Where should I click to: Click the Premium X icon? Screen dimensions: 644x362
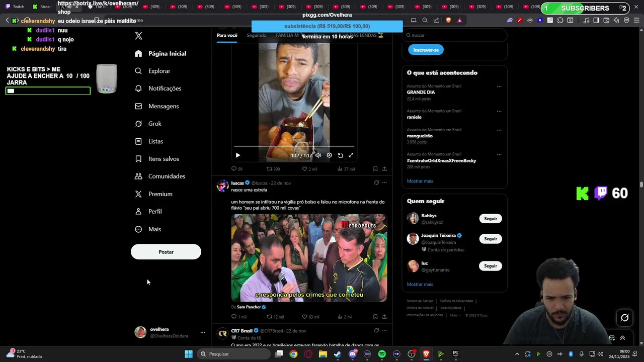tap(138, 194)
